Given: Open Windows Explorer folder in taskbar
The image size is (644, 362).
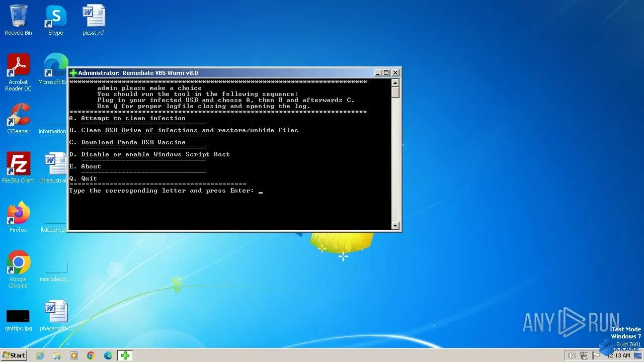Looking at the screenshot, I should pyautogui.click(x=57, y=355).
